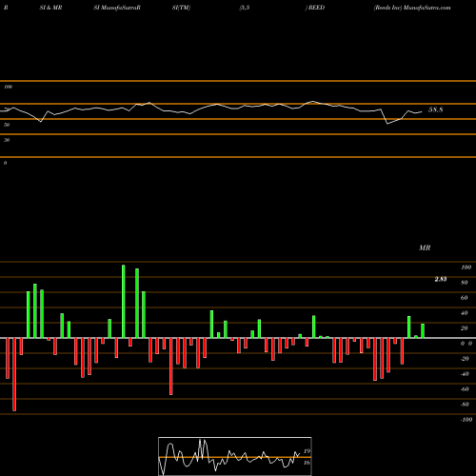This screenshot has width=476, height=476.
Task: Click the MR axis label 80
Action: pos(465,283)
